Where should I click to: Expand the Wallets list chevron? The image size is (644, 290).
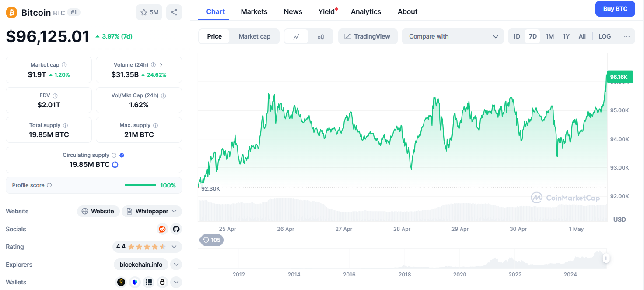coord(176,282)
